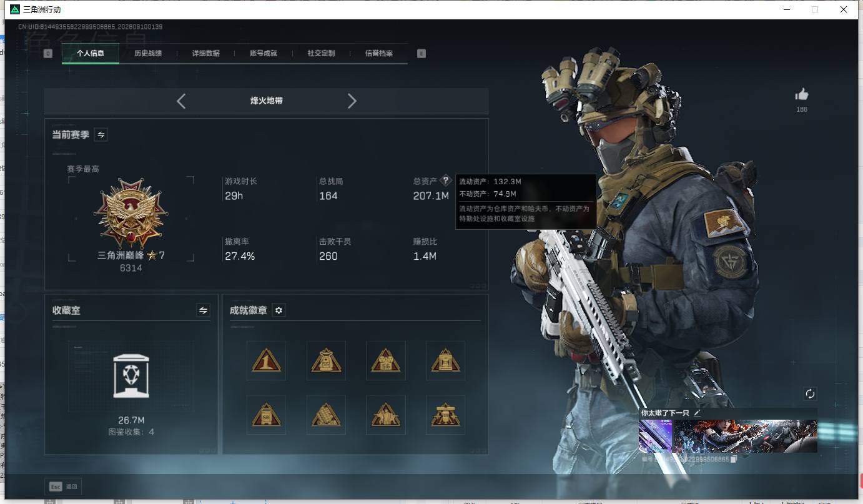Viewport: 863px width, 504px height.
Task: Select the winged trophy achievement badge
Action: pos(445,415)
